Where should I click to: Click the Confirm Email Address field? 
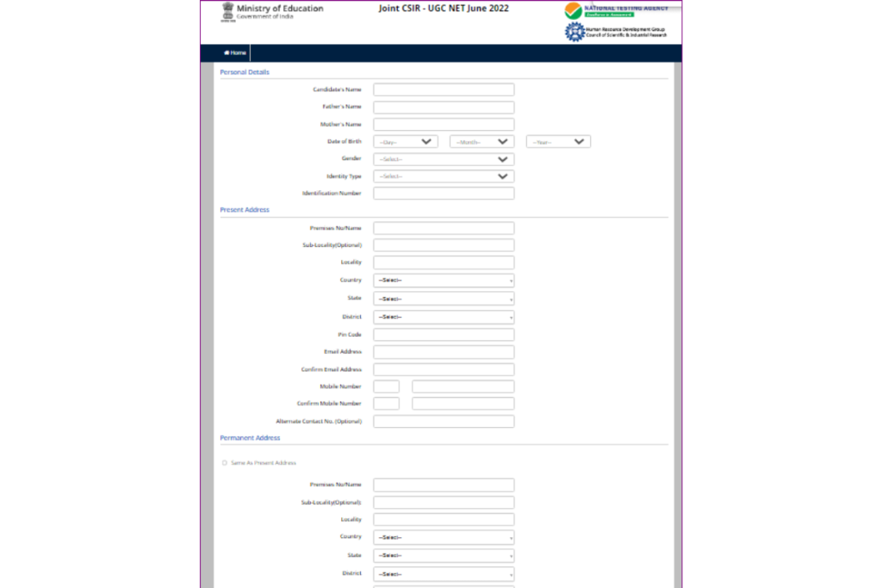[x=444, y=369]
